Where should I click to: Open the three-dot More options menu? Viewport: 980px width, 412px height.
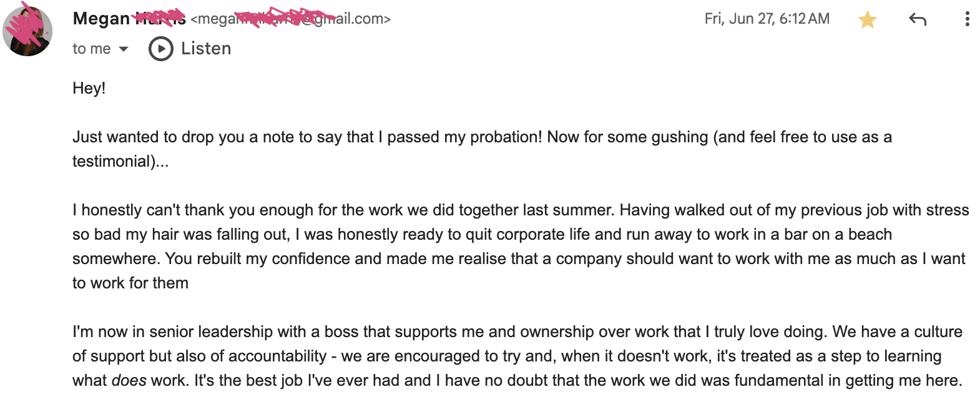[967, 19]
